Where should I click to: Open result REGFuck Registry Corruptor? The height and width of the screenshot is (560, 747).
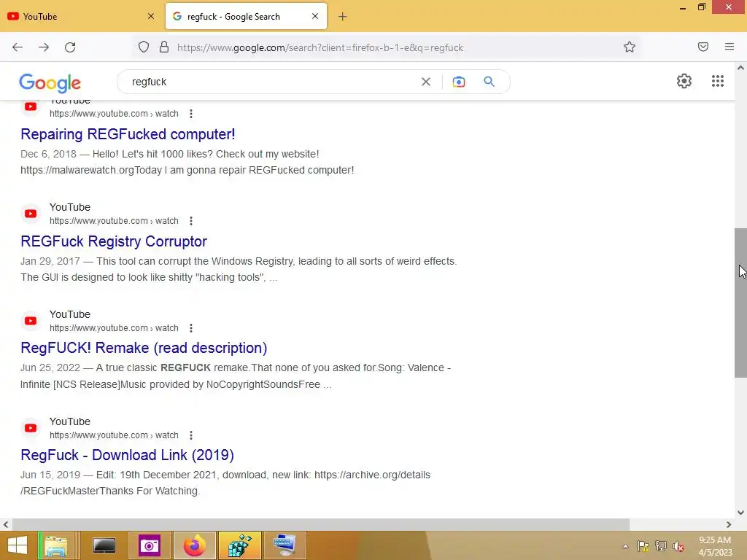[x=114, y=241]
